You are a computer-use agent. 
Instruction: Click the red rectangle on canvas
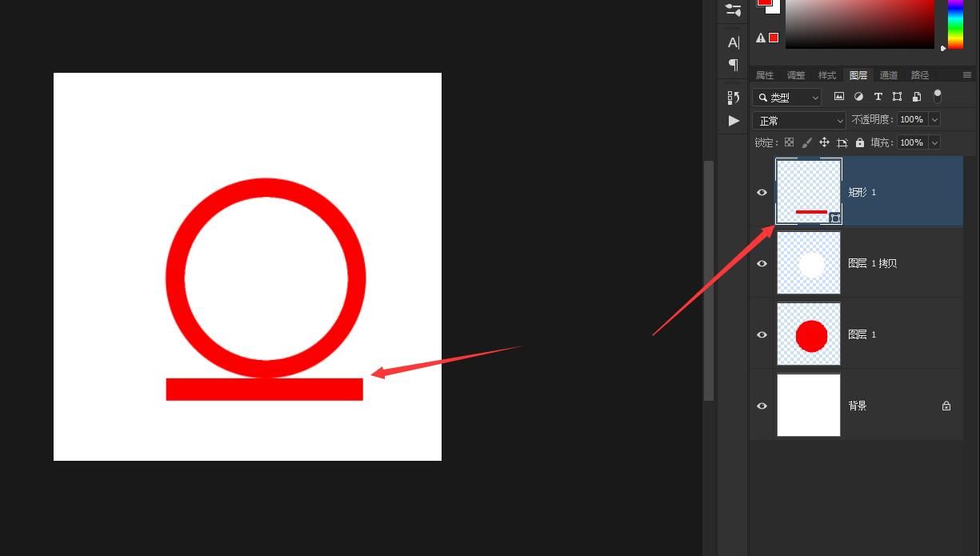264,389
